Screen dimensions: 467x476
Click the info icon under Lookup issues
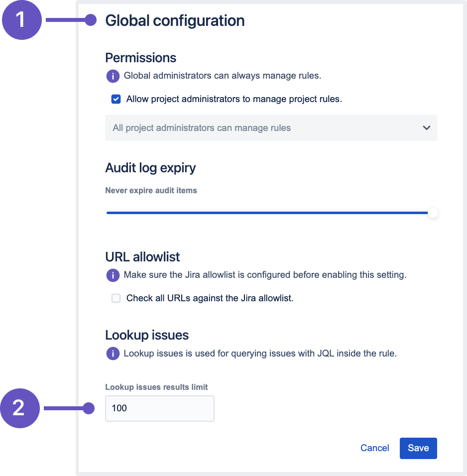point(113,354)
